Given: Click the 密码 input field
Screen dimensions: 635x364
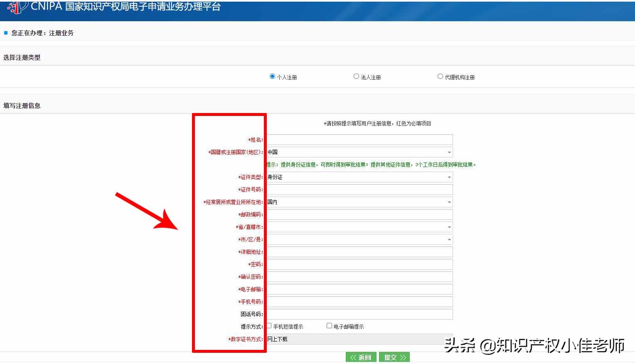Looking at the screenshot, I should [x=359, y=264].
